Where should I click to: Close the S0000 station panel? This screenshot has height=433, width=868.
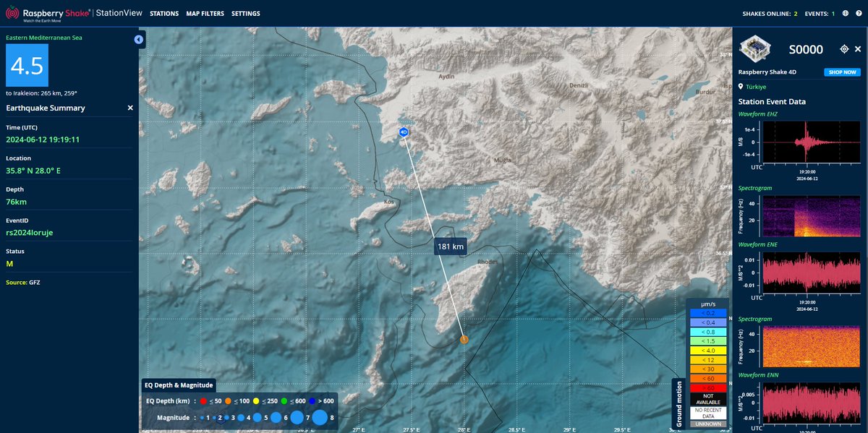click(x=858, y=49)
